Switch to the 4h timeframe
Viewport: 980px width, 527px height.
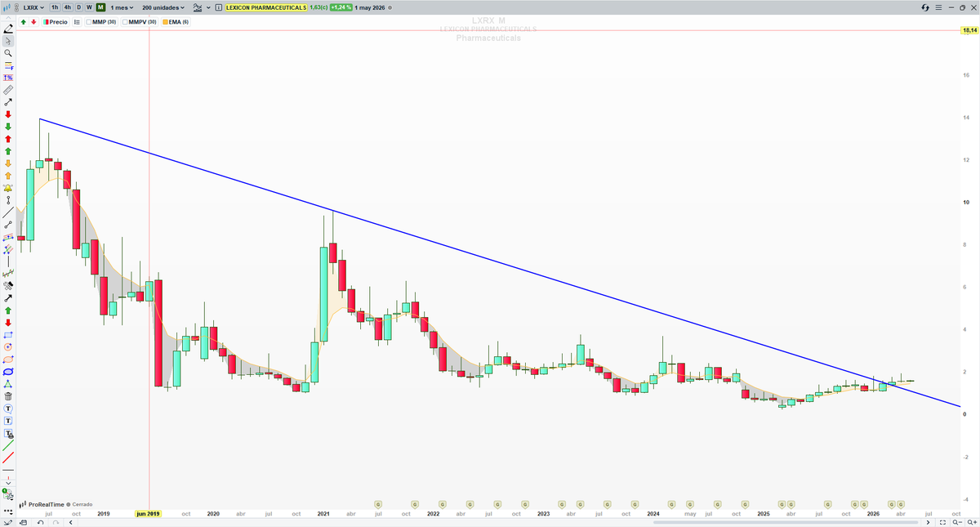[67, 7]
